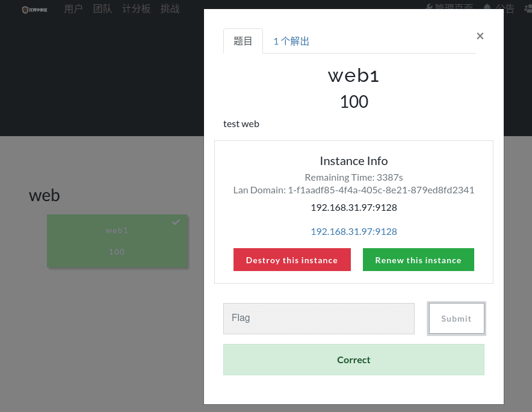Select 挑战 in the top navigation
Image resolution: width=532 pixels, height=412 pixels.
[170, 9]
